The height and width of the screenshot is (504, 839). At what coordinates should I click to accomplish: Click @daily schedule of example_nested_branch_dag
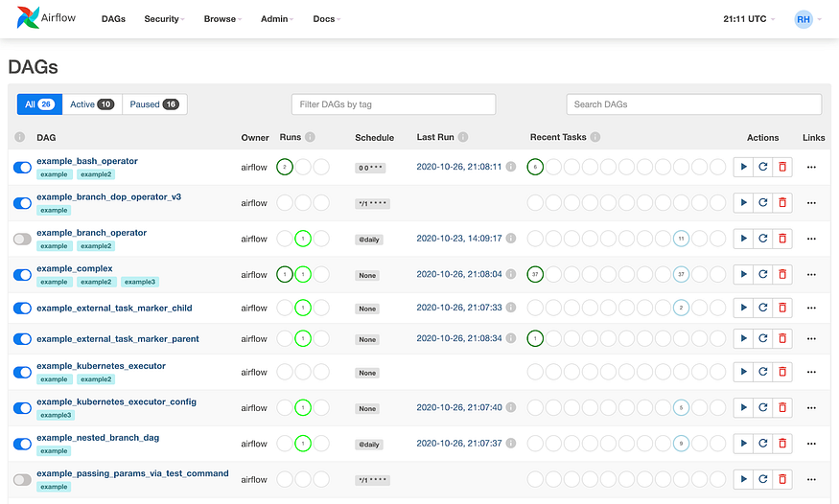[x=368, y=445]
